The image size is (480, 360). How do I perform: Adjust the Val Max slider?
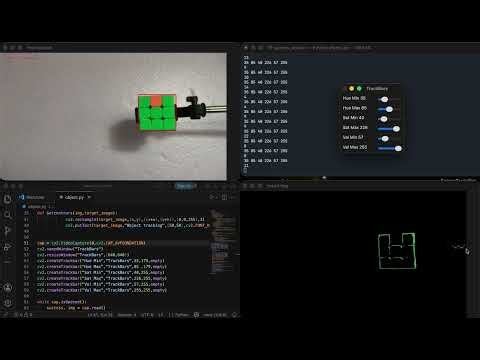(x=389, y=148)
